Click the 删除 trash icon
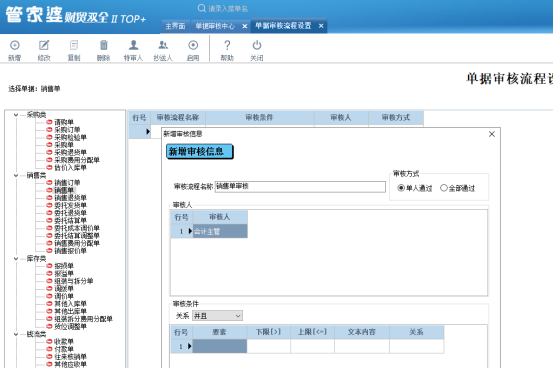The height and width of the screenshot is (369, 553). 103,46
